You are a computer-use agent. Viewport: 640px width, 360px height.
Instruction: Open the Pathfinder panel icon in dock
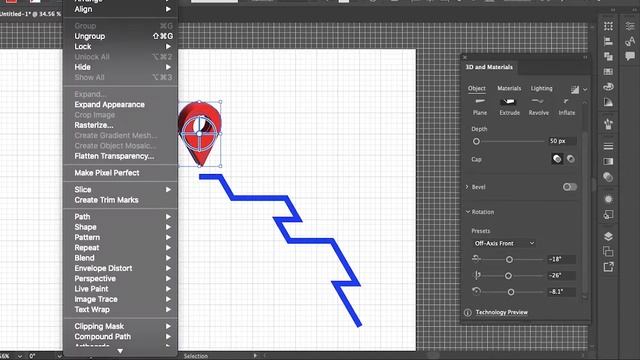point(608,56)
